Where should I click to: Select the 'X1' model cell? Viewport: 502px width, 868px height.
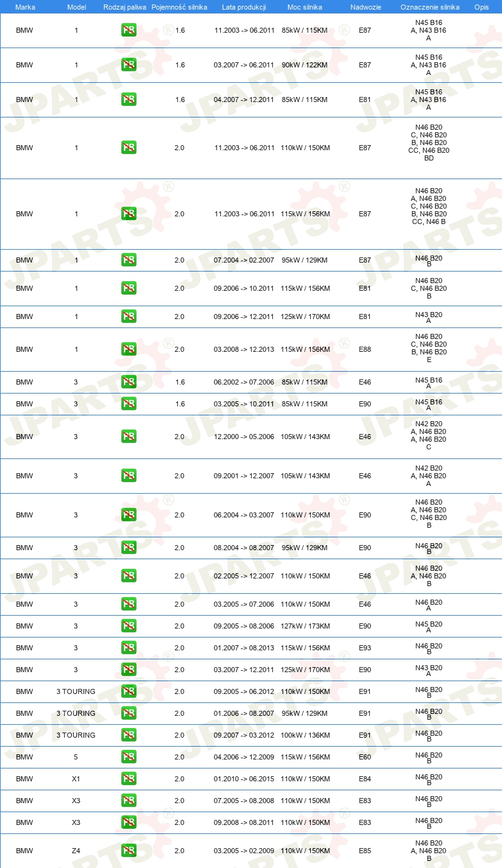coord(76,779)
